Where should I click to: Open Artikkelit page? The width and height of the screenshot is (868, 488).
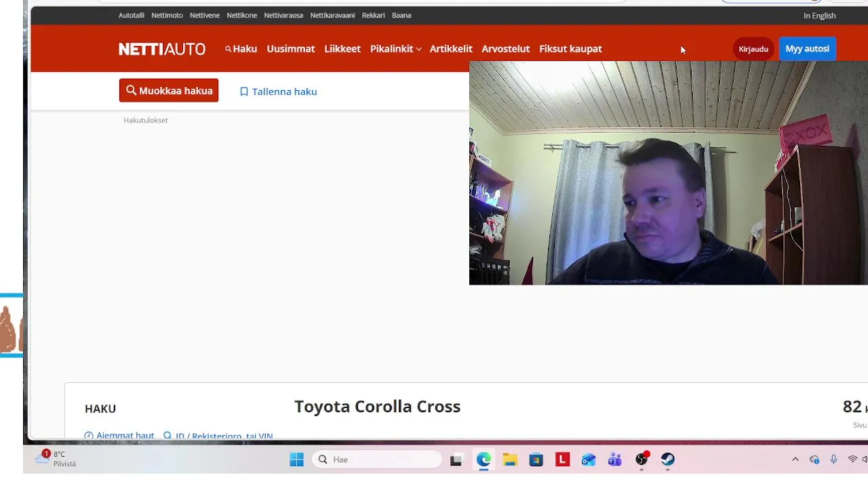451,49
